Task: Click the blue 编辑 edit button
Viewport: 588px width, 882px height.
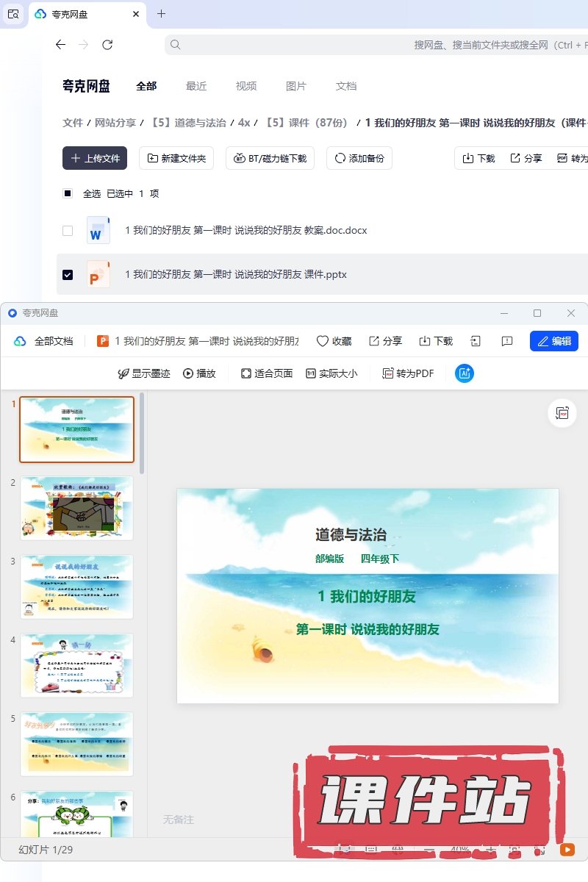Action: coord(553,341)
